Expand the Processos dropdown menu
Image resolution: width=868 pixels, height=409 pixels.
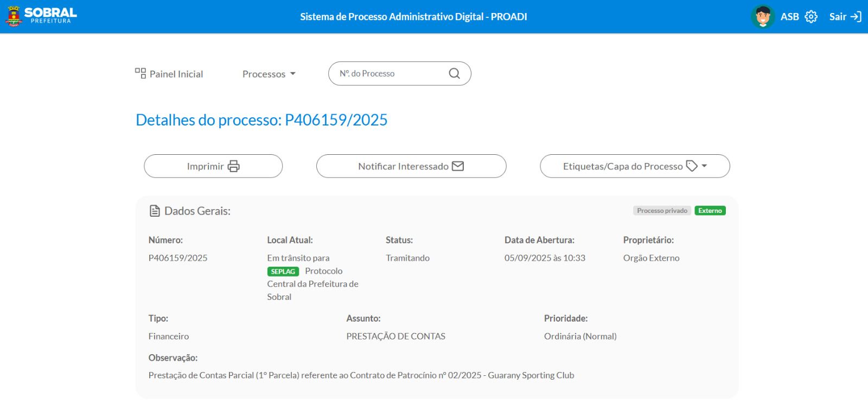tap(269, 74)
